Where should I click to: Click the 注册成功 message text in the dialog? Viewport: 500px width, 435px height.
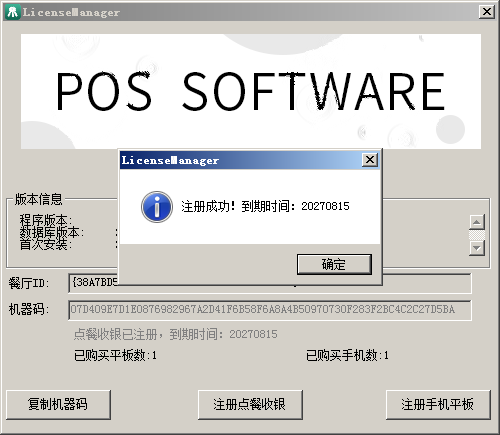coord(265,206)
